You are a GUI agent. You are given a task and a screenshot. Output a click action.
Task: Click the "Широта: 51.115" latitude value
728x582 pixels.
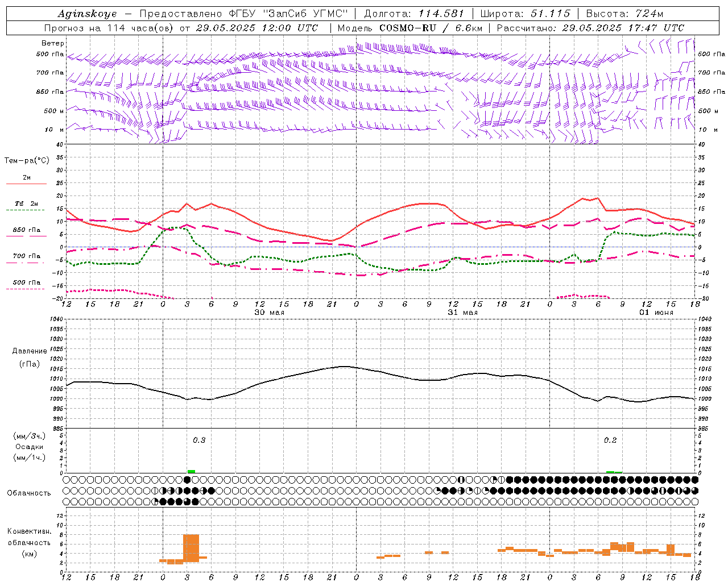coord(525,14)
